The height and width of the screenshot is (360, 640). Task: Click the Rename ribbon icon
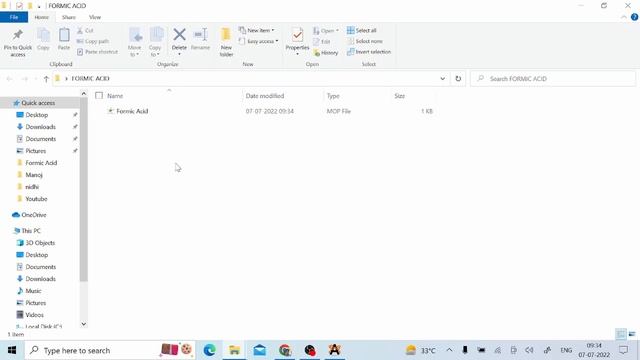pos(200,39)
